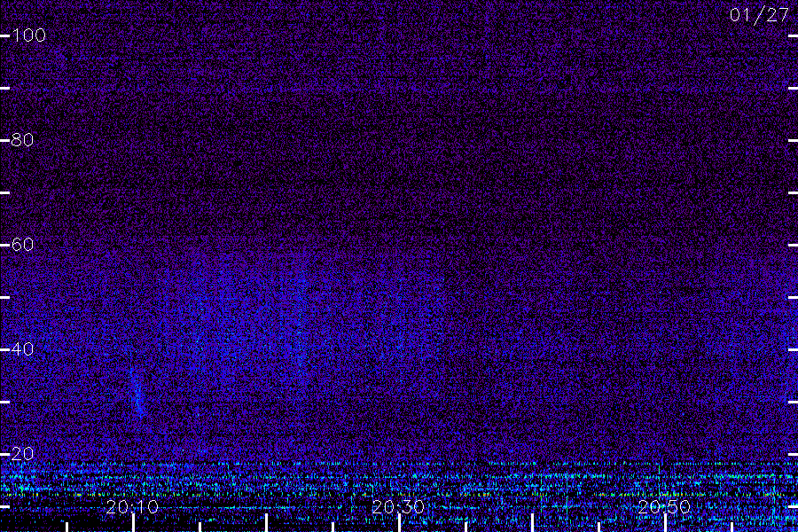Click the 01/27 date label

pos(759,15)
